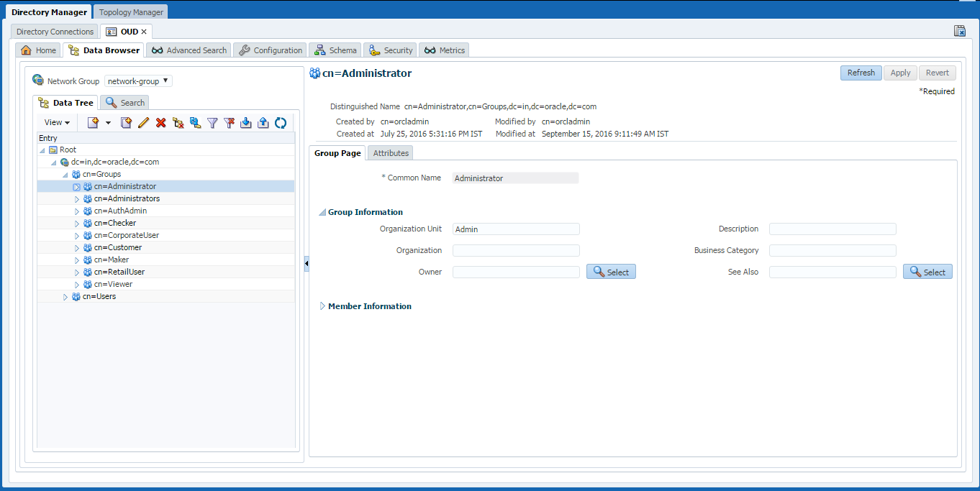This screenshot has width=980, height=491.
Task: Click the export LDIF up-arrow icon
Action: tap(263, 123)
